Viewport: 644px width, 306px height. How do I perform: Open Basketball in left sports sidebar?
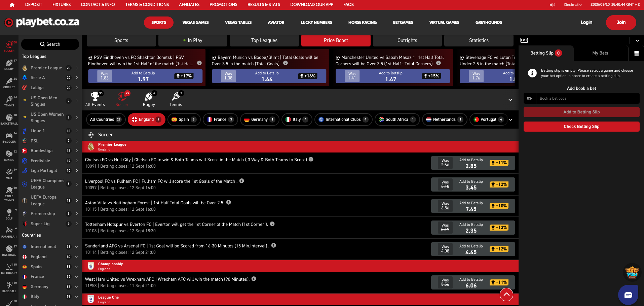tap(9, 120)
